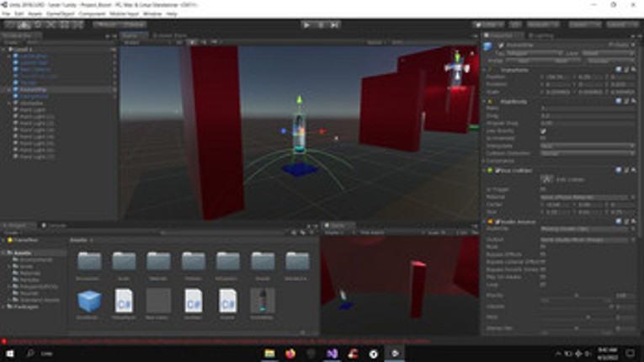
Task: Click the taskbar search icon
Action: pos(30,354)
